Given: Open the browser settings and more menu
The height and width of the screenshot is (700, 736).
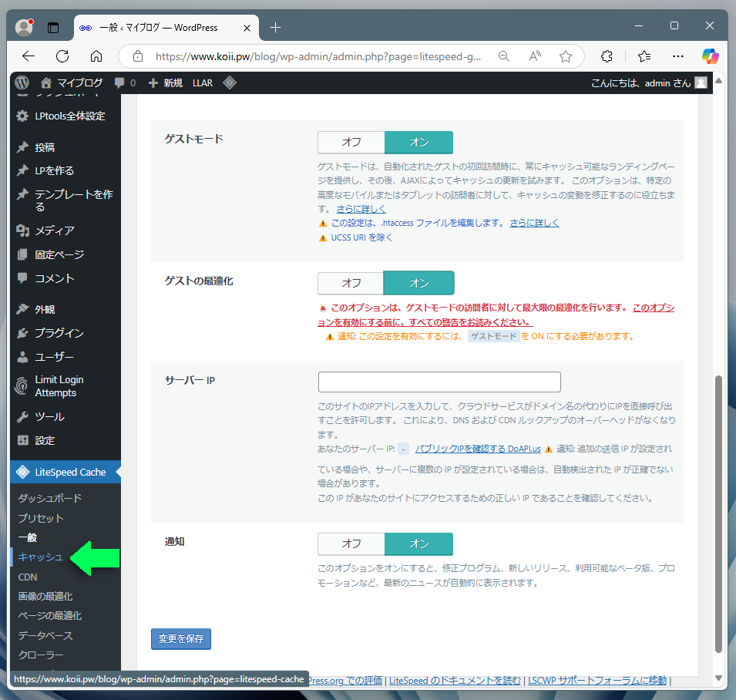Looking at the screenshot, I should click(677, 56).
